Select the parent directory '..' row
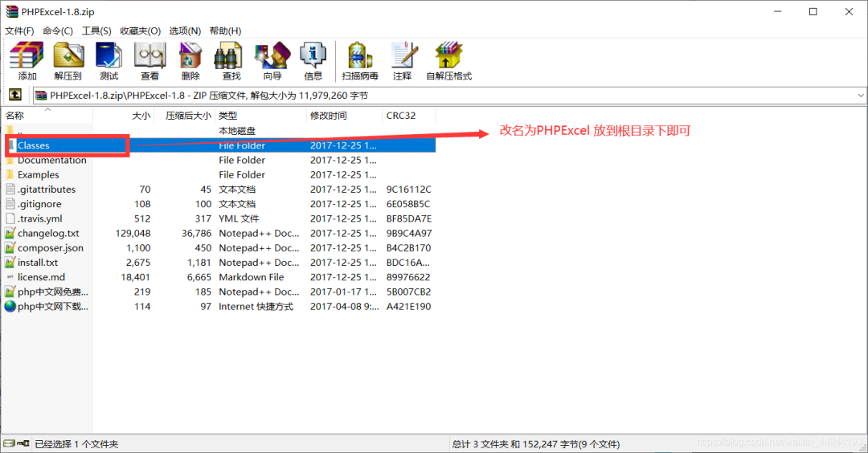This screenshot has width=868, height=453. click(219, 131)
